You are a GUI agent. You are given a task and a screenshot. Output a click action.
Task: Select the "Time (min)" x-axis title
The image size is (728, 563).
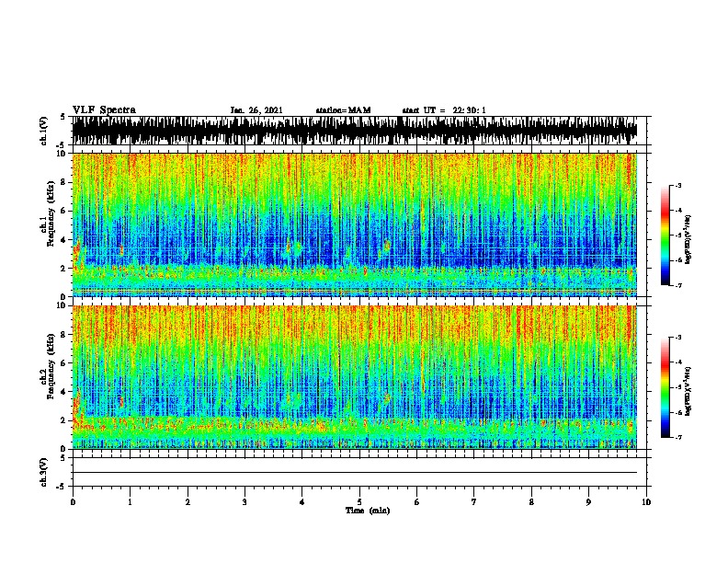click(368, 511)
